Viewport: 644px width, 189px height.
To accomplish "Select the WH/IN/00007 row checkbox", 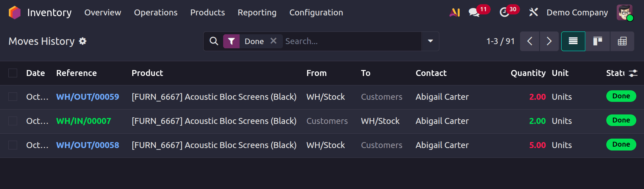I will (x=13, y=121).
